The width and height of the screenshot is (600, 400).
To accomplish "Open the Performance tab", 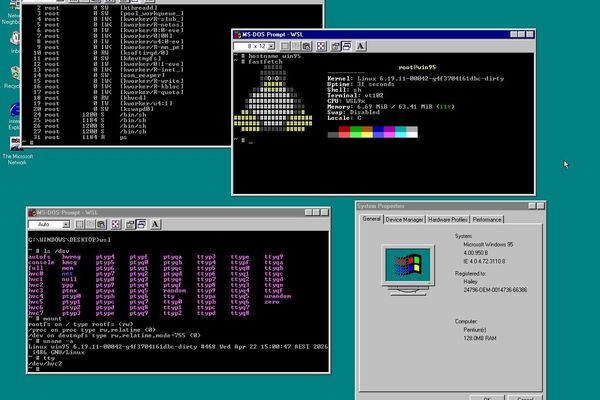I will pyautogui.click(x=487, y=220).
